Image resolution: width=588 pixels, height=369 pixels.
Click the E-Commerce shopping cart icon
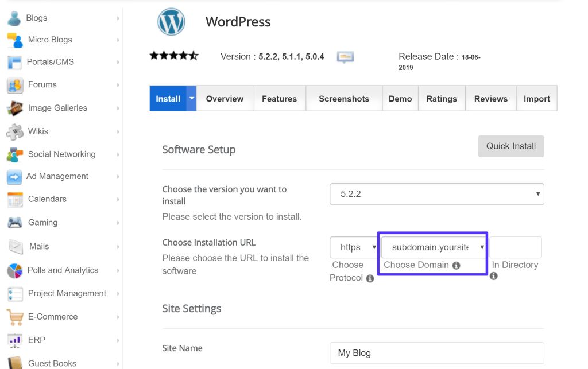16,317
